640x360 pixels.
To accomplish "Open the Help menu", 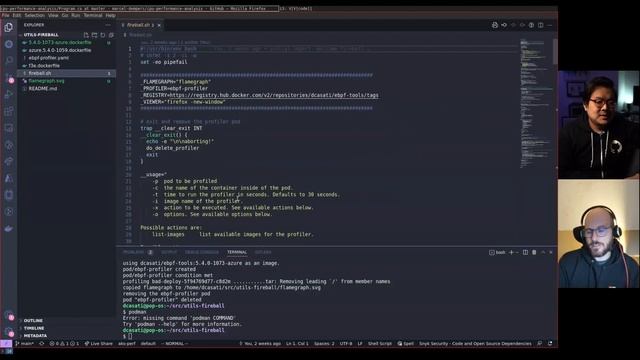I will pos(111,16).
